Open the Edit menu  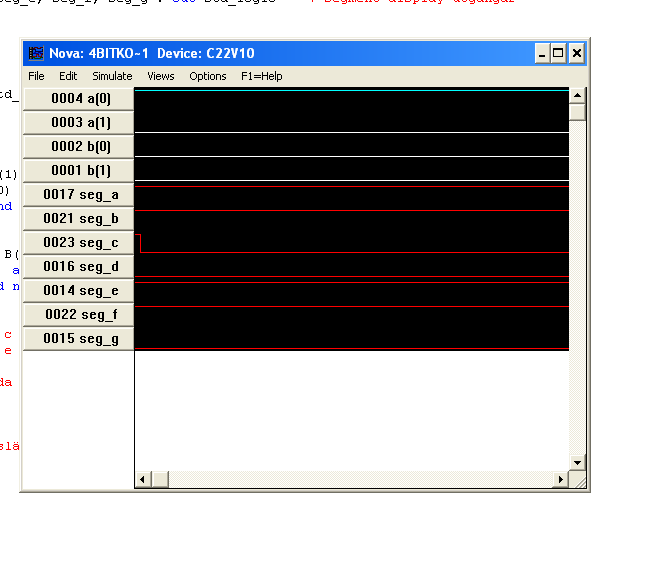point(68,76)
